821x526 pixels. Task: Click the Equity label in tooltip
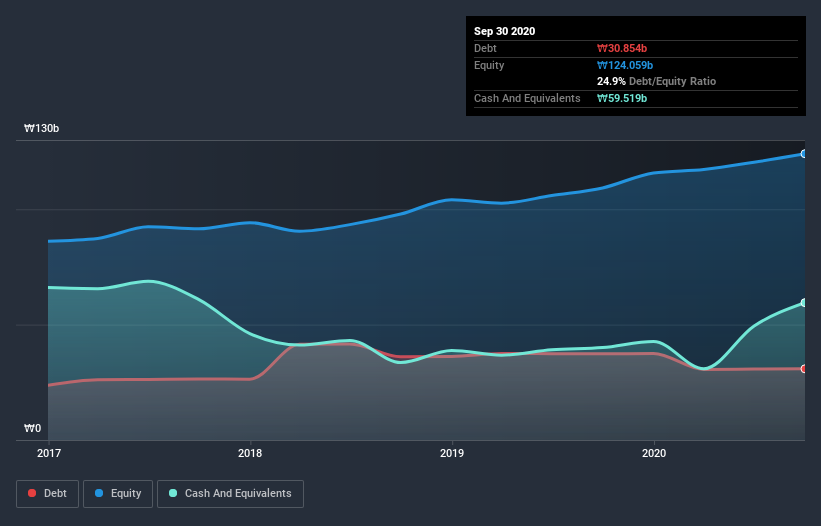pyautogui.click(x=489, y=65)
